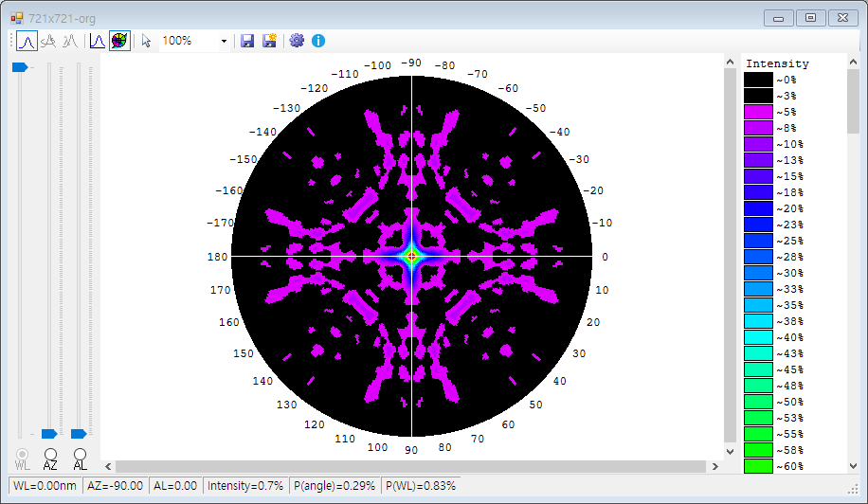Viewport: 868px width, 504px height.
Task: Click the '~45%' legend label
Action: 789,369
